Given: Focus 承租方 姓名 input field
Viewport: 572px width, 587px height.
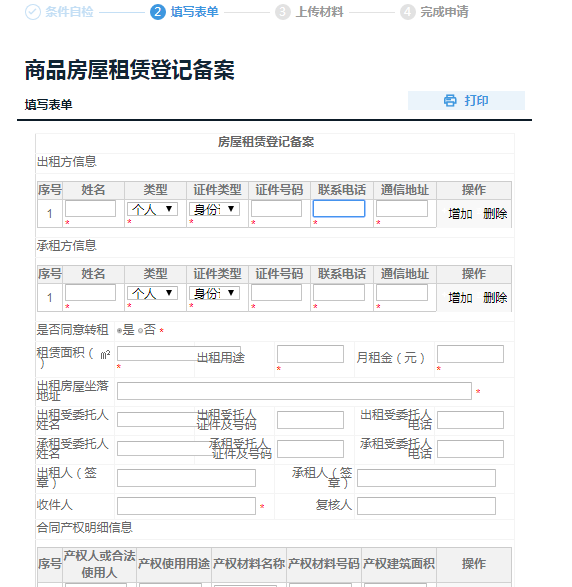Looking at the screenshot, I should [90, 292].
